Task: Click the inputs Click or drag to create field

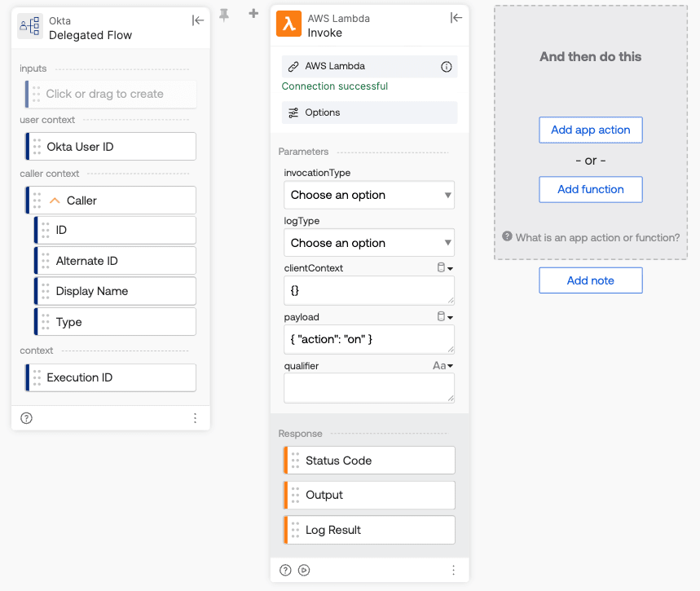Action: [x=111, y=95]
